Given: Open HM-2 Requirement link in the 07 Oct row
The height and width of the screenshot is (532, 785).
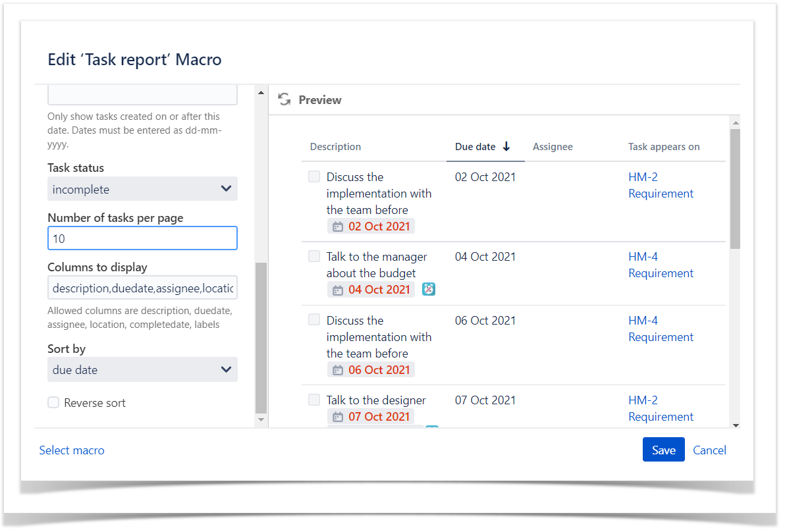Looking at the screenshot, I should [661, 408].
